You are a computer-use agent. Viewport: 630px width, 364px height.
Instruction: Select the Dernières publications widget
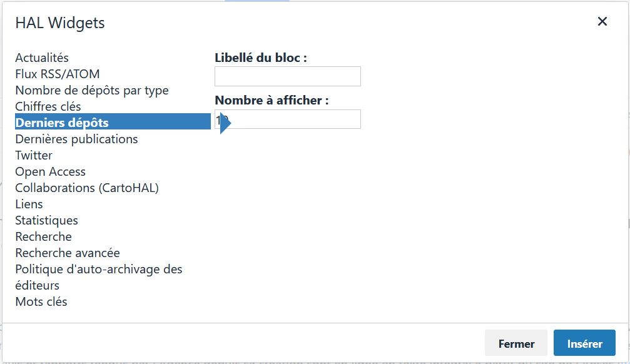pos(76,139)
